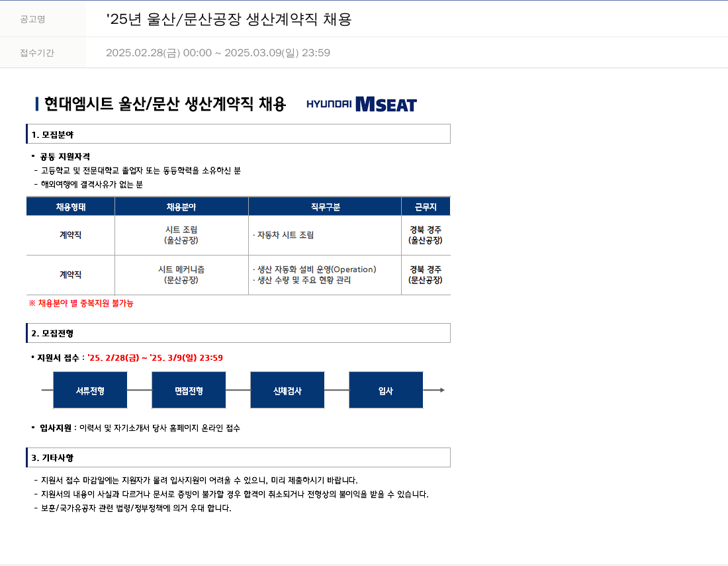Click the 계약직 cell in the 울산공장 row
The width and height of the screenshot is (728, 566).
pos(71,235)
